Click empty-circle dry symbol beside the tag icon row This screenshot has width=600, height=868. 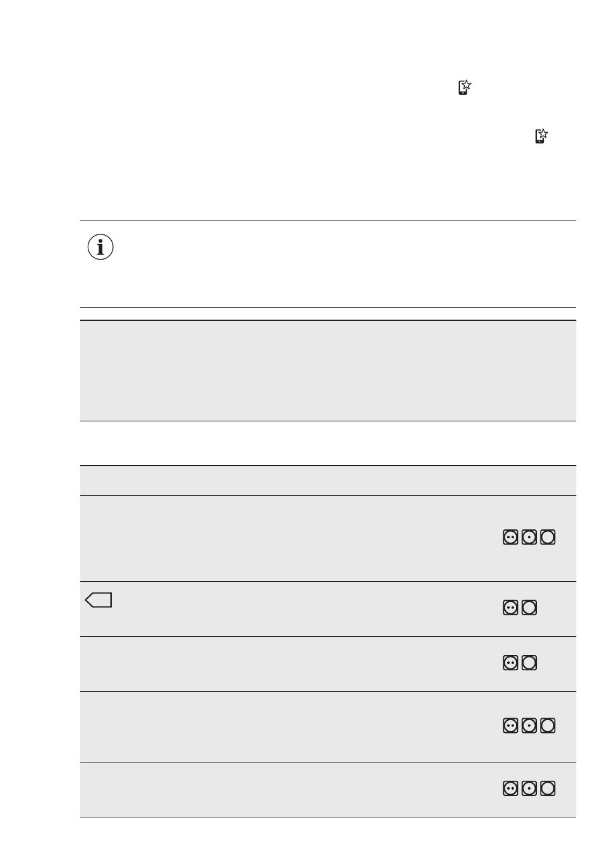(529, 608)
